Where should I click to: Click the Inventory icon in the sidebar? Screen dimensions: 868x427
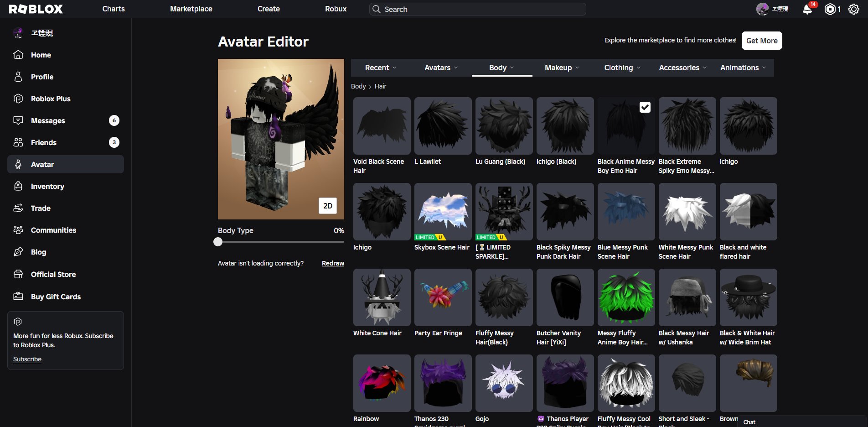coord(18,186)
